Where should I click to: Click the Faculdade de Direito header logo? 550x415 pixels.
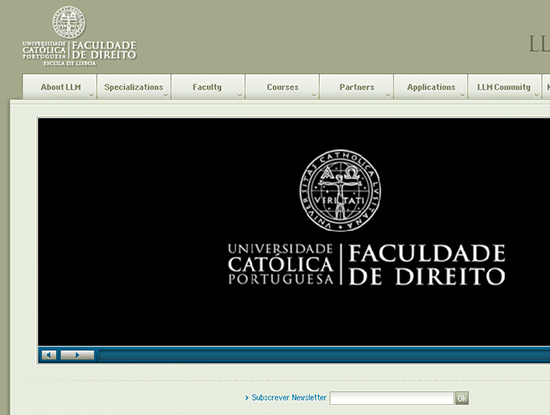click(x=79, y=36)
